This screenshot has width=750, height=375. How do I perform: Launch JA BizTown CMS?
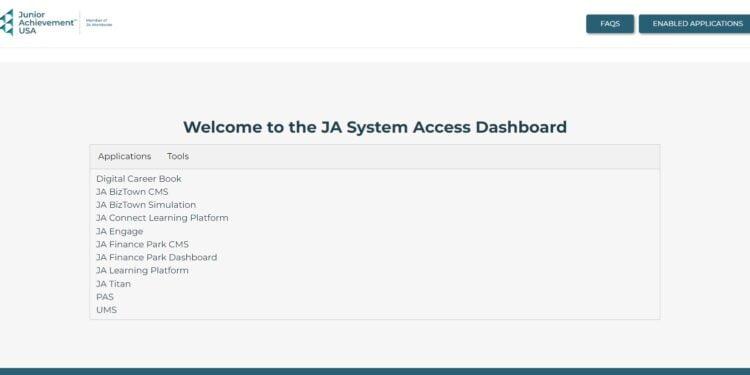pos(132,192)
